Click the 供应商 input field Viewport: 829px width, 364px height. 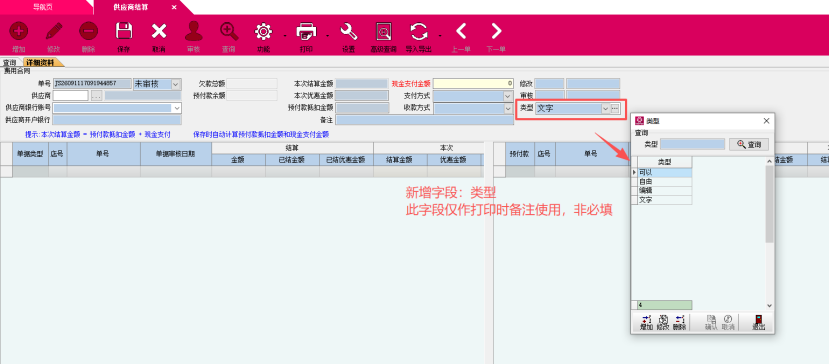(70, 96)
